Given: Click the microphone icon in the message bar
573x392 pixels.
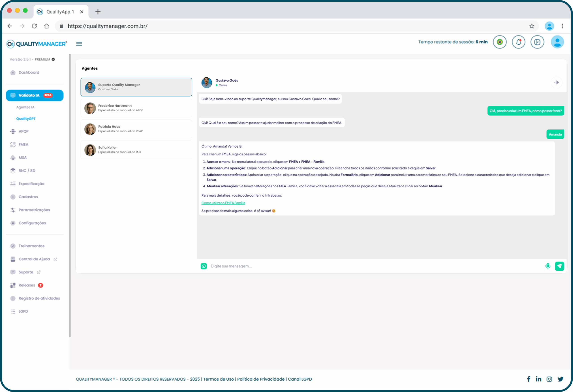Looking at the screenshot, I should pyautogui.click(x=548, y=266).
